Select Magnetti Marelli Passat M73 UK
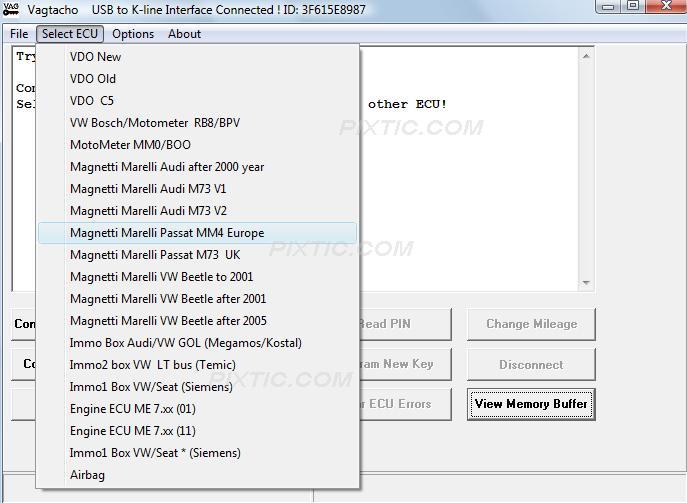Image resolution: width=687 pixels, height=503 pixels. (x=155, y=255)
